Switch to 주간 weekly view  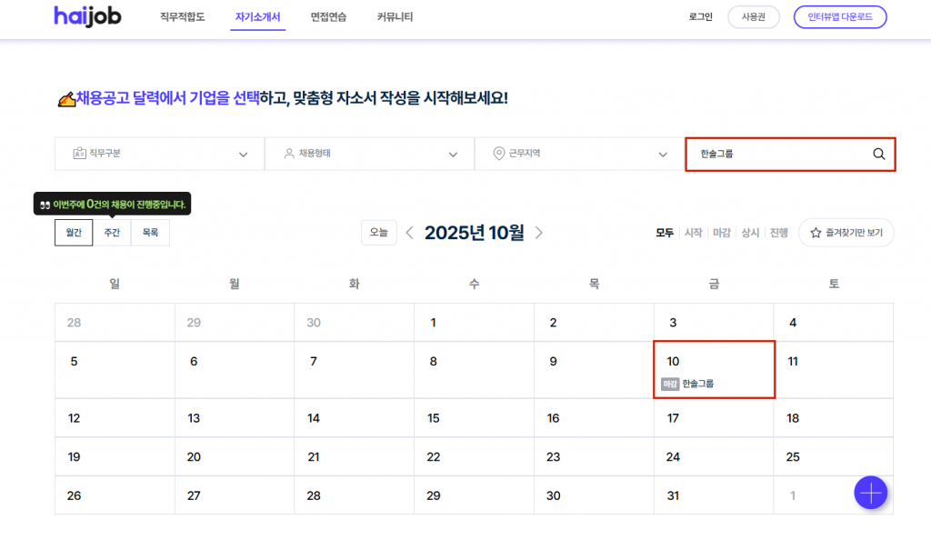coord(112,233)
